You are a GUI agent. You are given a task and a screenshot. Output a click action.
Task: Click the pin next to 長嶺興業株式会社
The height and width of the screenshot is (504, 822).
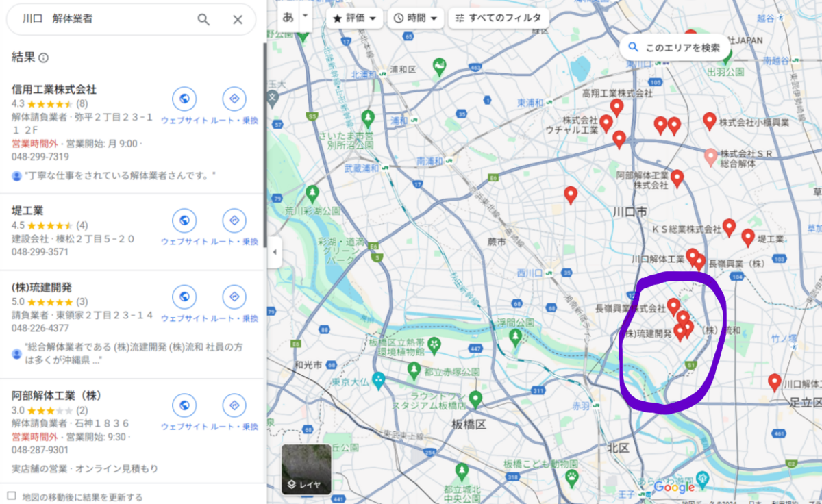coord(673,306)
